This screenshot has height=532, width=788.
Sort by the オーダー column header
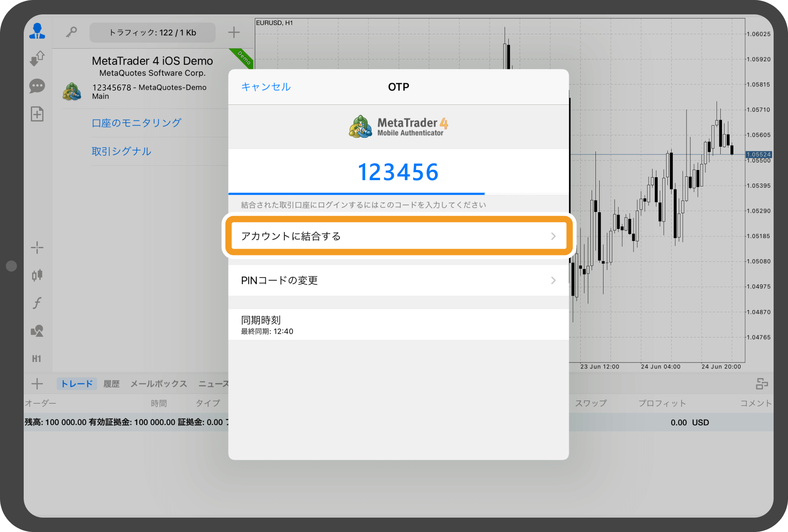(x=41, y=403)
